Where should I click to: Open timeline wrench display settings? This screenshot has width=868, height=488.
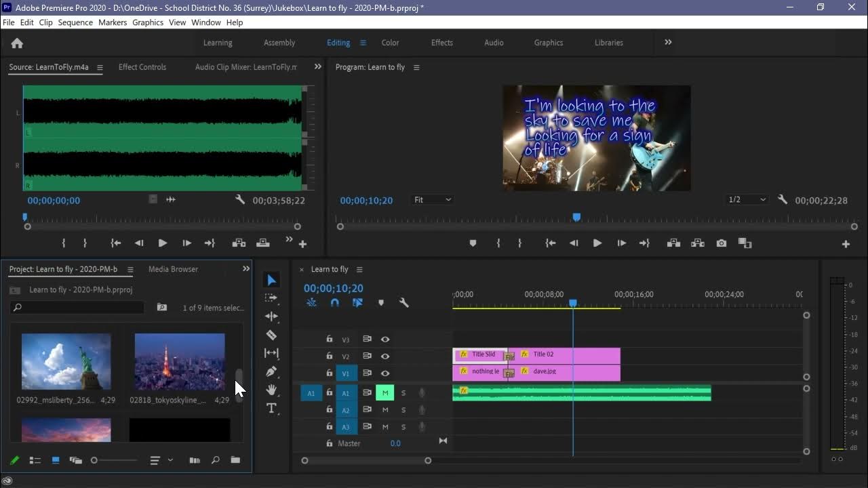(x=404, y=303)
